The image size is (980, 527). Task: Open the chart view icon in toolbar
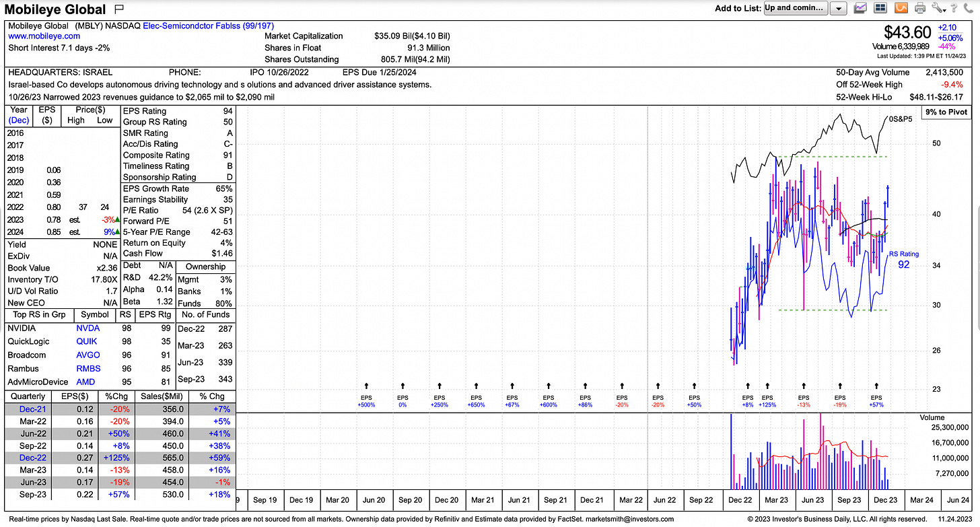point(860,8)
